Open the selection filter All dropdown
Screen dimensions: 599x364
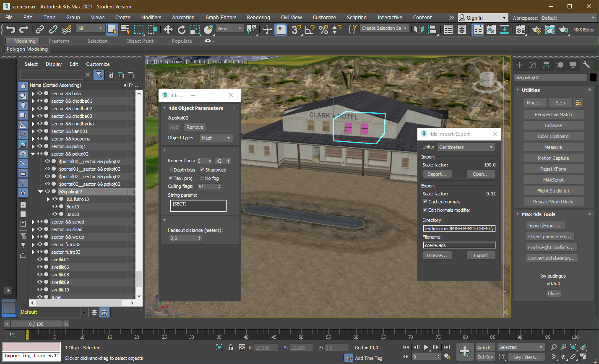coord(90,29)
